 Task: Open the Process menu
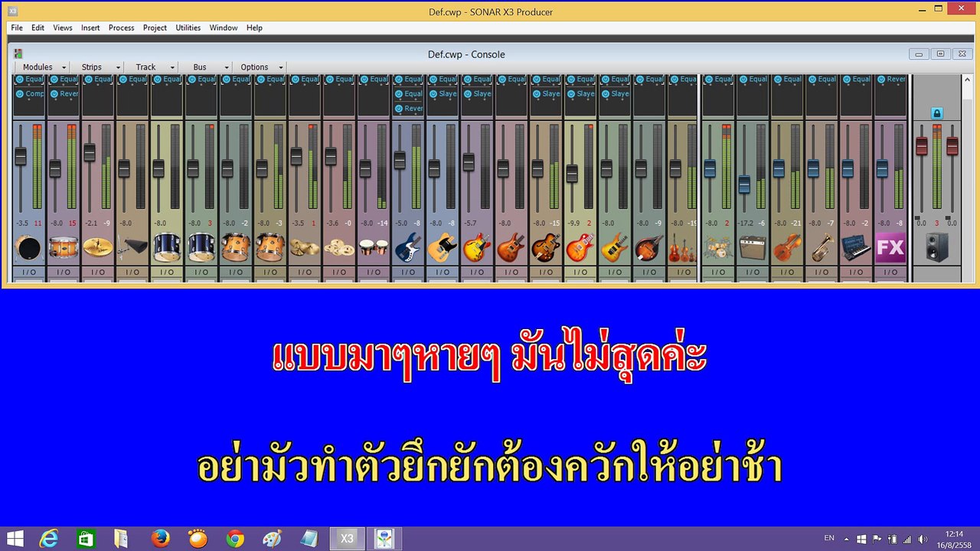point(121,28)
